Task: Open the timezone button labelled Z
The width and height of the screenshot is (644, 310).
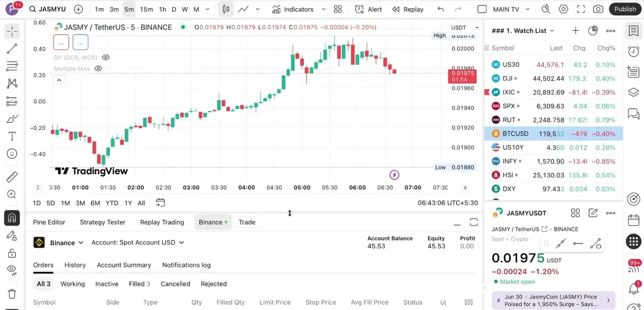Action: (38, 187)
